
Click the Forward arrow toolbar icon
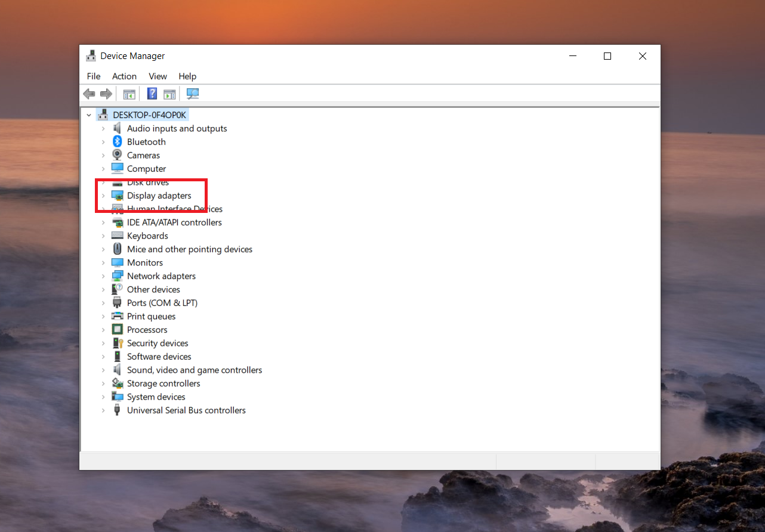[x=106, y=94]
